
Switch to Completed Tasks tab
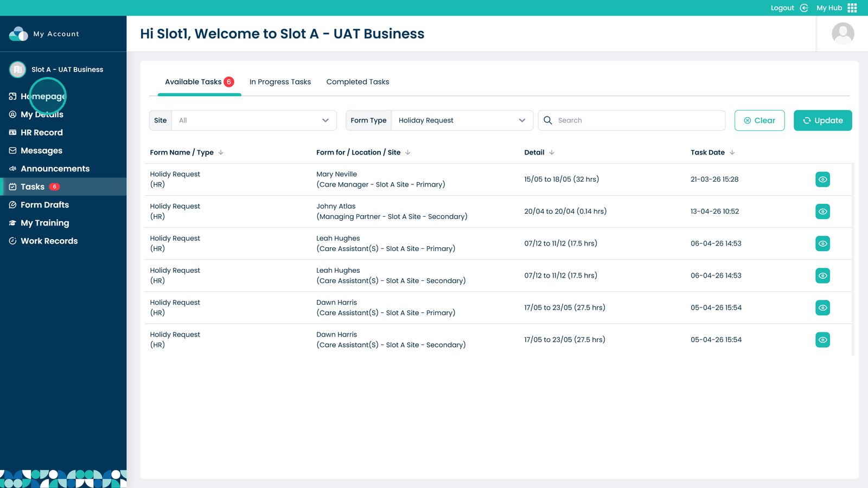(358, 82)
